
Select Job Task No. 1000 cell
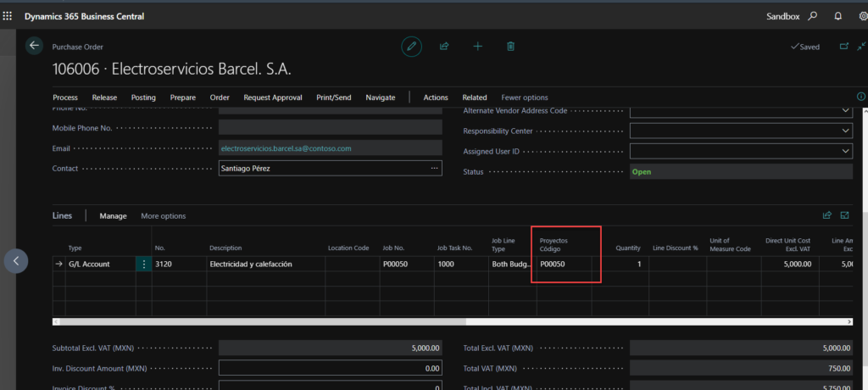pyautogui.click(x=461, y=265)
